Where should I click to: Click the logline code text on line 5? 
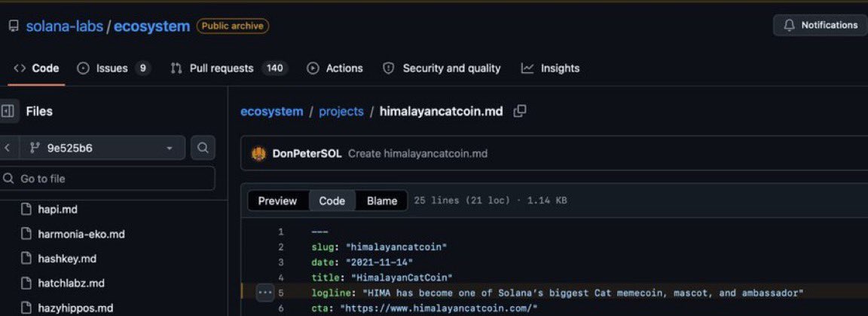pyautogui.click(x=558, y=292)
